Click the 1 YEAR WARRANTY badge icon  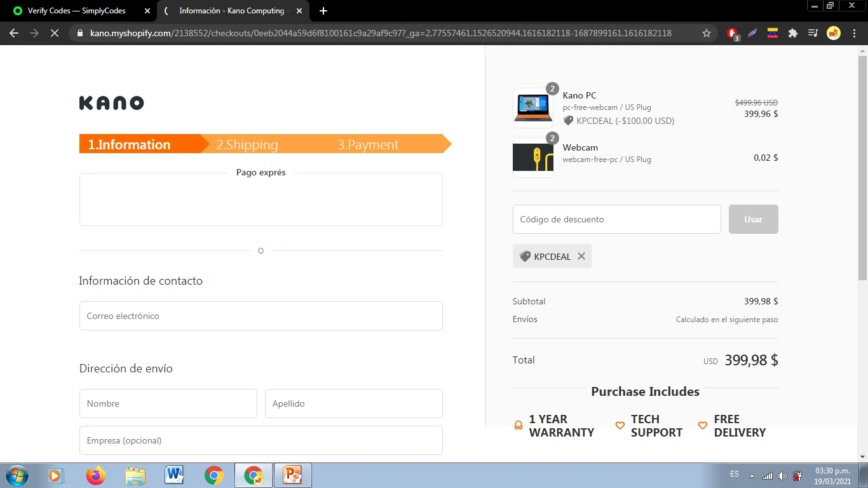click(519, 425)
